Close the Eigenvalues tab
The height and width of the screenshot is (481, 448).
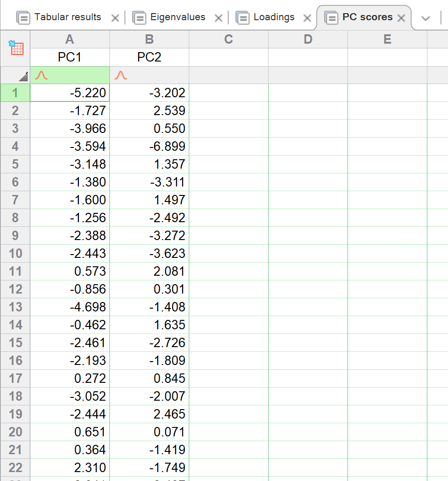218,18
